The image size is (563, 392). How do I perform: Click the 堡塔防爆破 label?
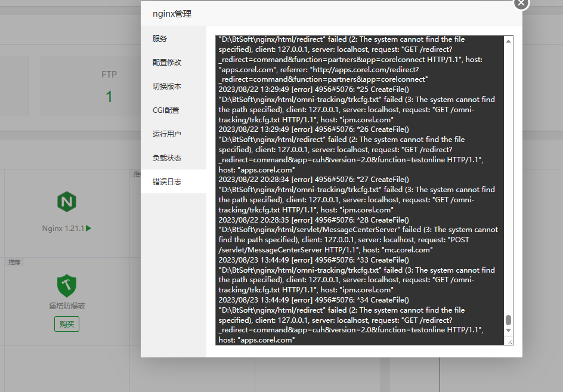[67, 305]
